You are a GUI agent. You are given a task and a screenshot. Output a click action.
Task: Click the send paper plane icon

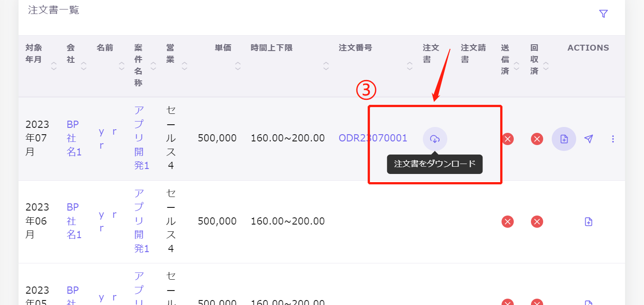click(x=588, y=139)
